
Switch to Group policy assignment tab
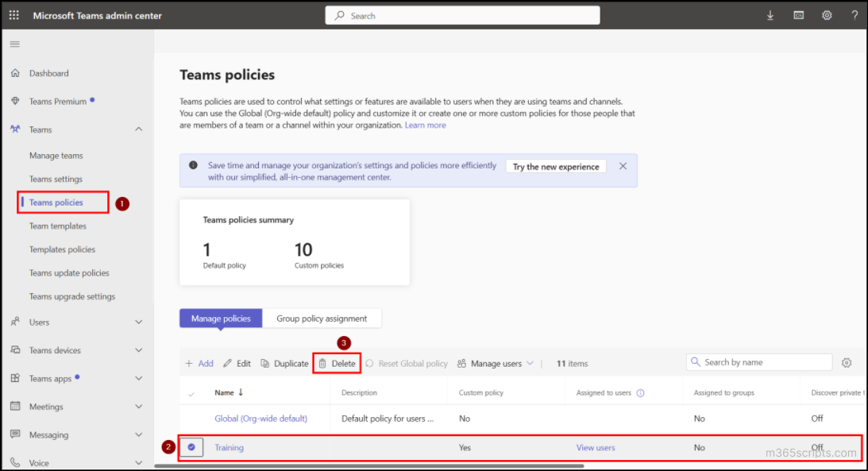(322, 319)
